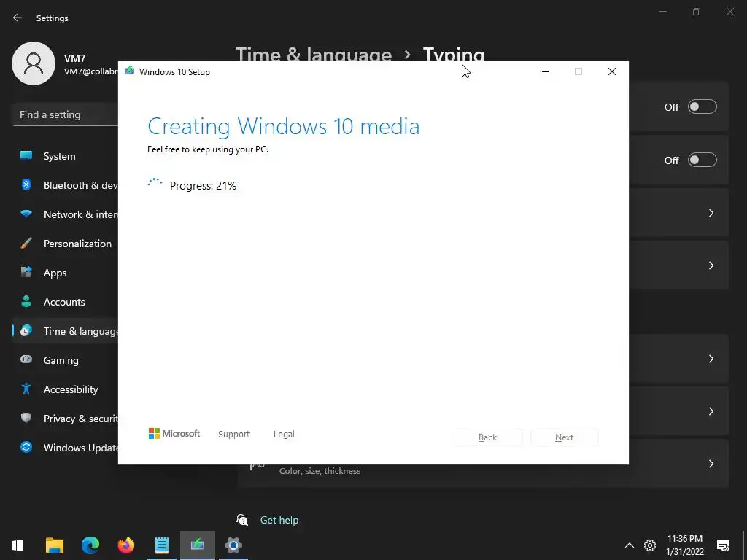Click the VM7 user avatar
Image resolution: width=747 pixels, height=560 pixels.
pos(34,63)
